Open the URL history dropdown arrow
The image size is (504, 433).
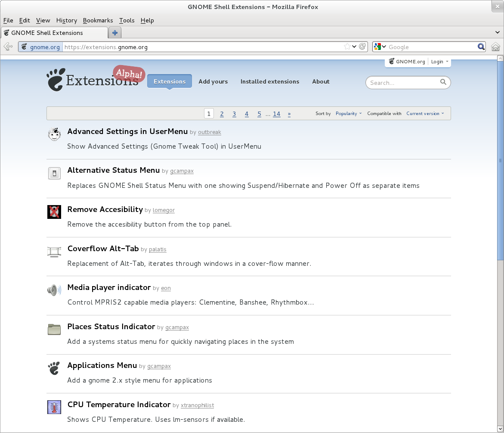point(354,47)
